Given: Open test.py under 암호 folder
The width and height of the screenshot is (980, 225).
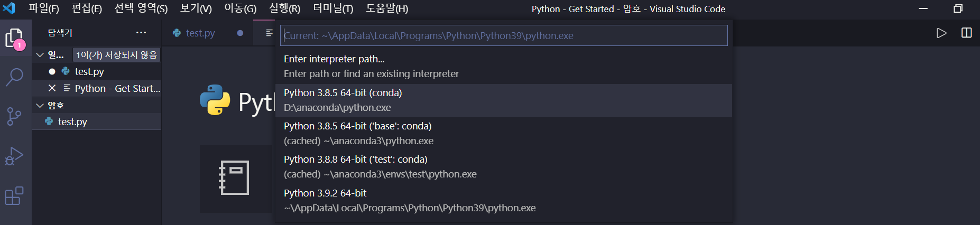Looking at the screenshot, I should tap(97, 121).
